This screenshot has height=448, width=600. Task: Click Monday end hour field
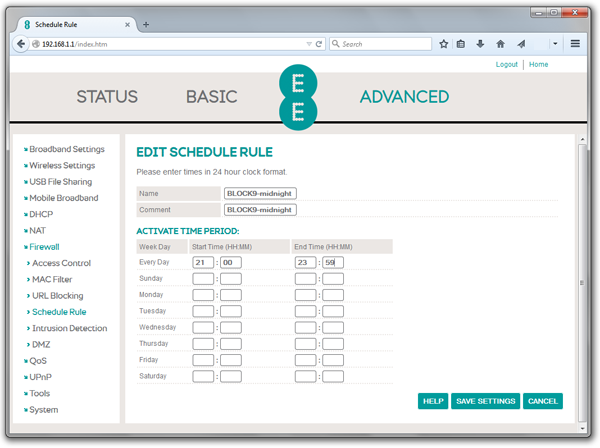click(305, 295)
